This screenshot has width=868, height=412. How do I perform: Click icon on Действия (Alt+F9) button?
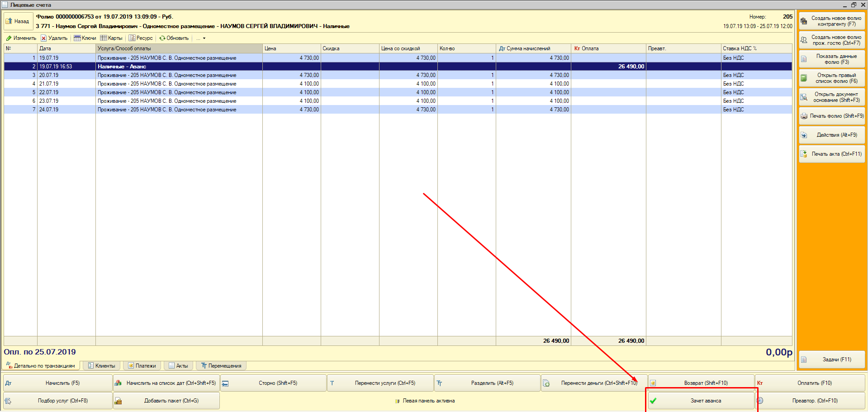tap(804, 135)
